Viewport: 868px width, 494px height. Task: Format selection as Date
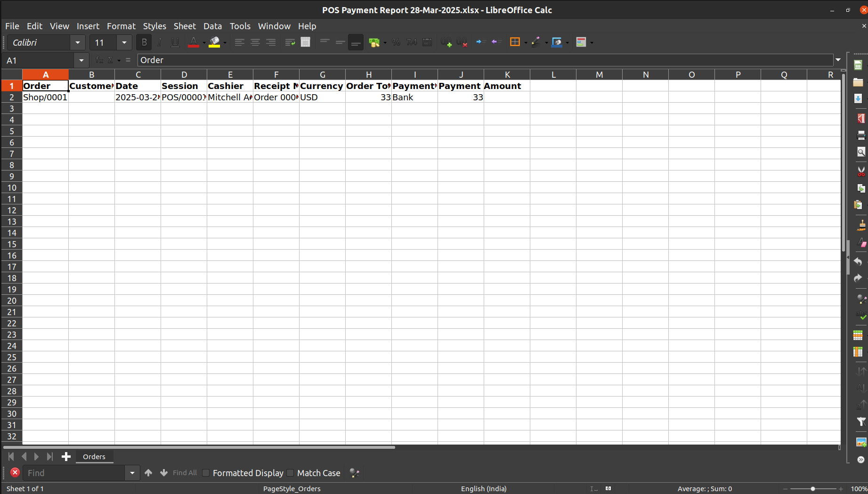(x=427, y=42)
